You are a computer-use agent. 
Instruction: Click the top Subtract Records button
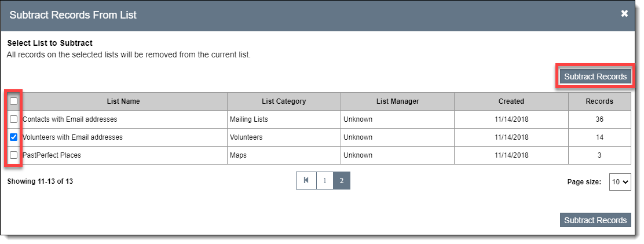pos(595,77)
